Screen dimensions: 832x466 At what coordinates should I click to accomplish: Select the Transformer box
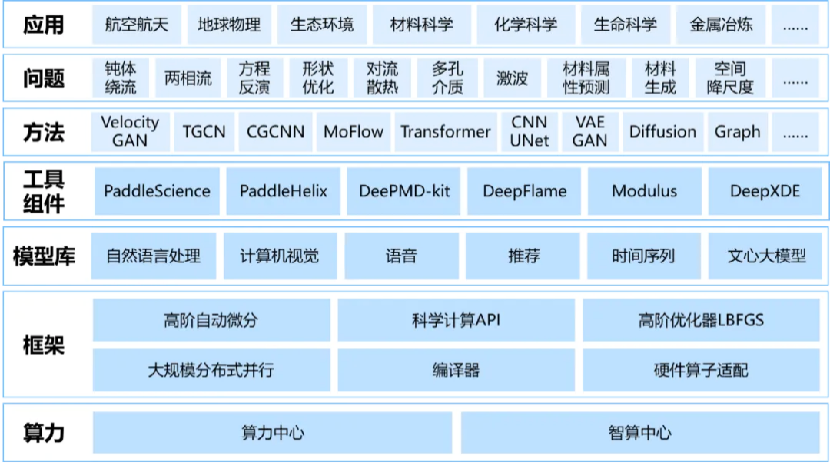(446, 132)
